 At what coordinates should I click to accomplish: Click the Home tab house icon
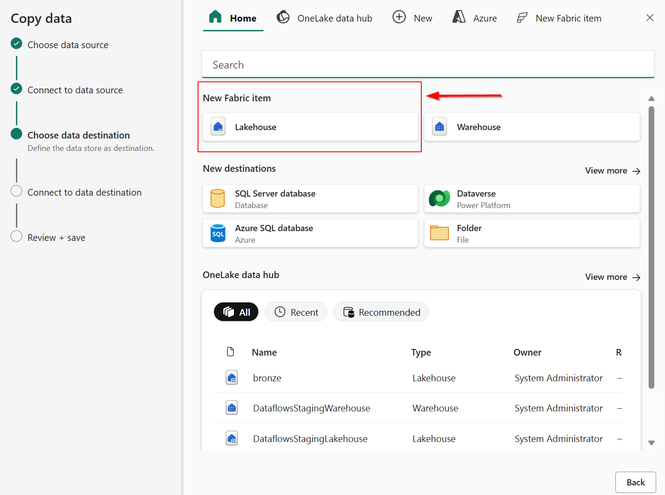tap(215, 17)
